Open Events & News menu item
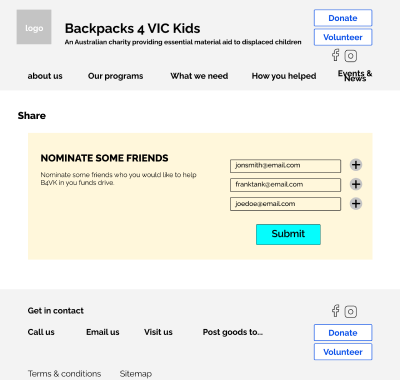 pos(355,76)
